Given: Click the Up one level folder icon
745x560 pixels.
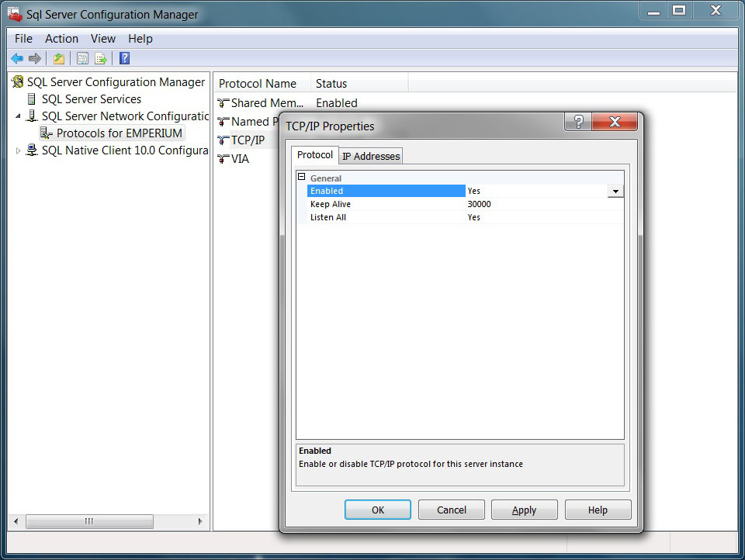Looking at the screenshot, I should (x=59, y=58).
